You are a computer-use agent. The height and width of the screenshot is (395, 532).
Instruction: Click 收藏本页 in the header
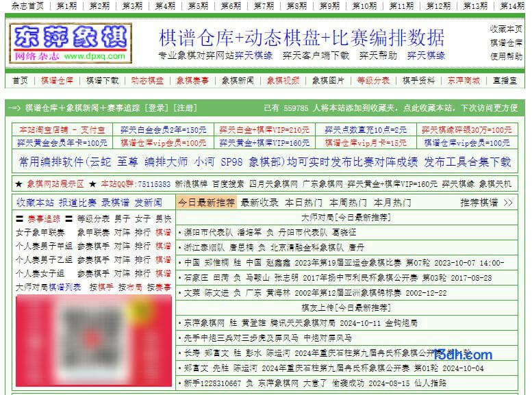pos(506,29)
